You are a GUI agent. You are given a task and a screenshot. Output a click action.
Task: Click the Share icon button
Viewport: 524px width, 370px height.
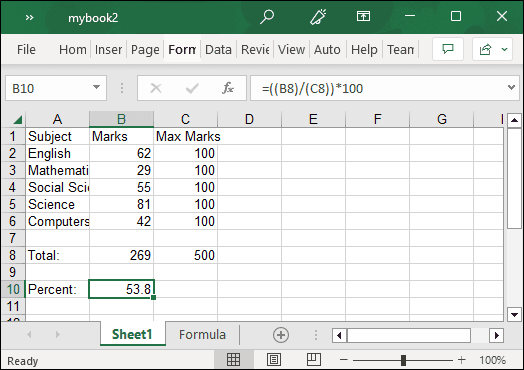pyautogui.click(x=485, y=49)
